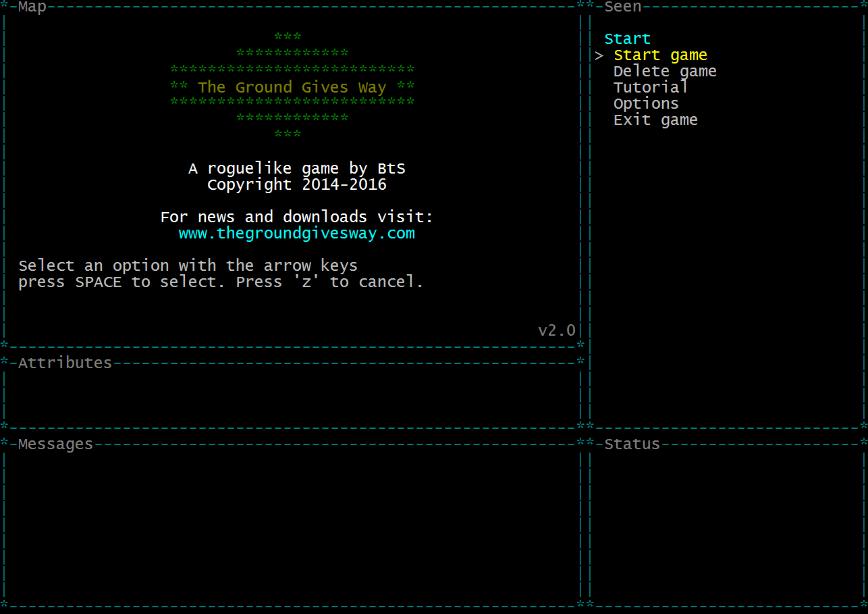Viewport: 868px width, 614px height.
Task: Select the Start game menu option
Action: [660, 55]
